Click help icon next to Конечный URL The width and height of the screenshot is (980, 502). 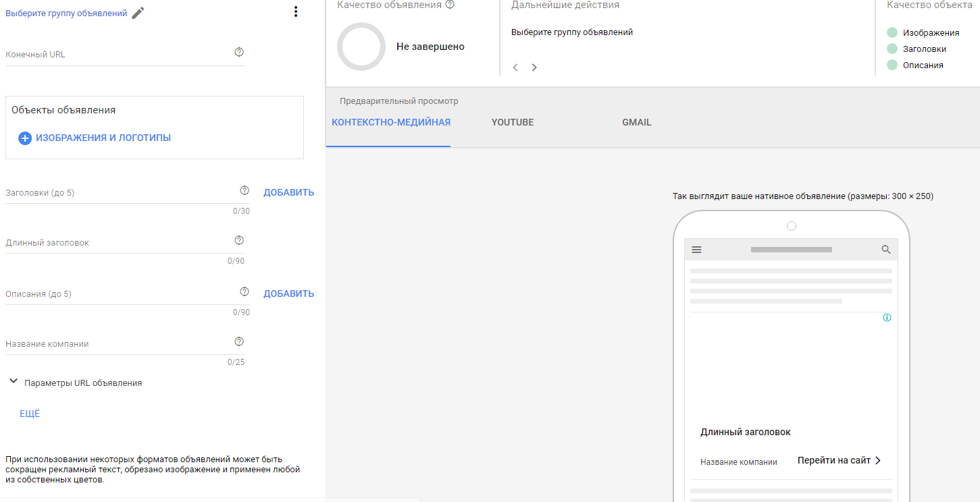coord(238,53)
